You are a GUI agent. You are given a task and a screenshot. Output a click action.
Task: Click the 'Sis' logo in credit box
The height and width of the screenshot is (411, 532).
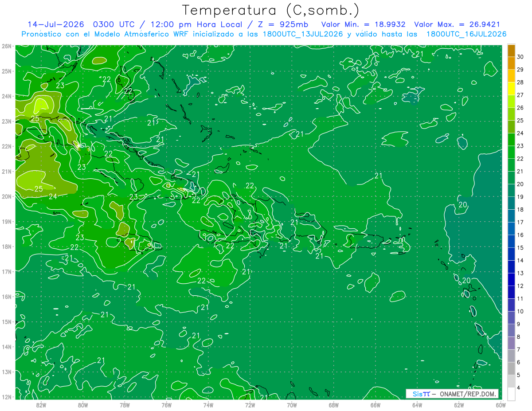point(417,394)
